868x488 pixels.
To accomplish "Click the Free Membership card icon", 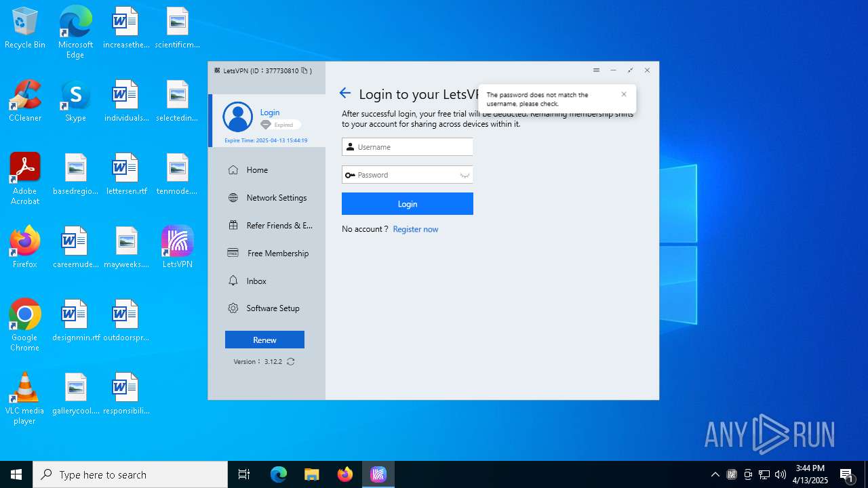I will point(233,253).
